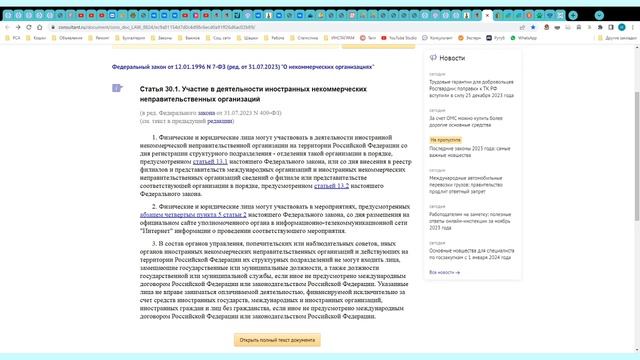Viewport: 640px width, 360px height.
Task: Open the Законы bookmarks folder
Action: (161, 38)
